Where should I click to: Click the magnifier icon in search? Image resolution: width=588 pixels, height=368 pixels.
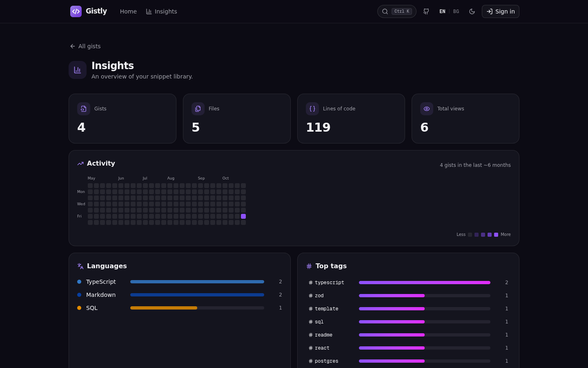coord(385,11)
